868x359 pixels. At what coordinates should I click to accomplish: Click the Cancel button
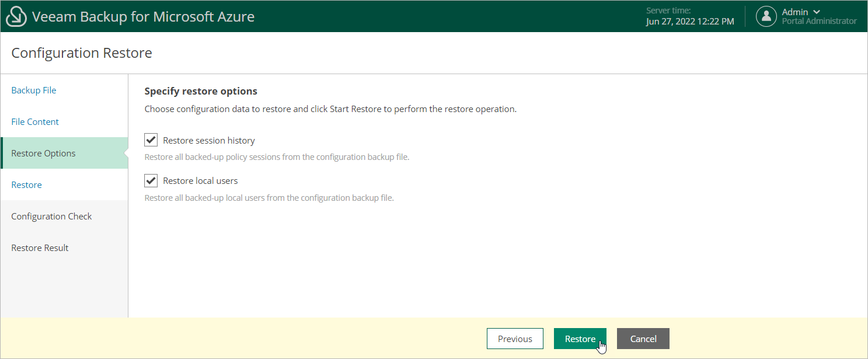click(x=643, y=339)
